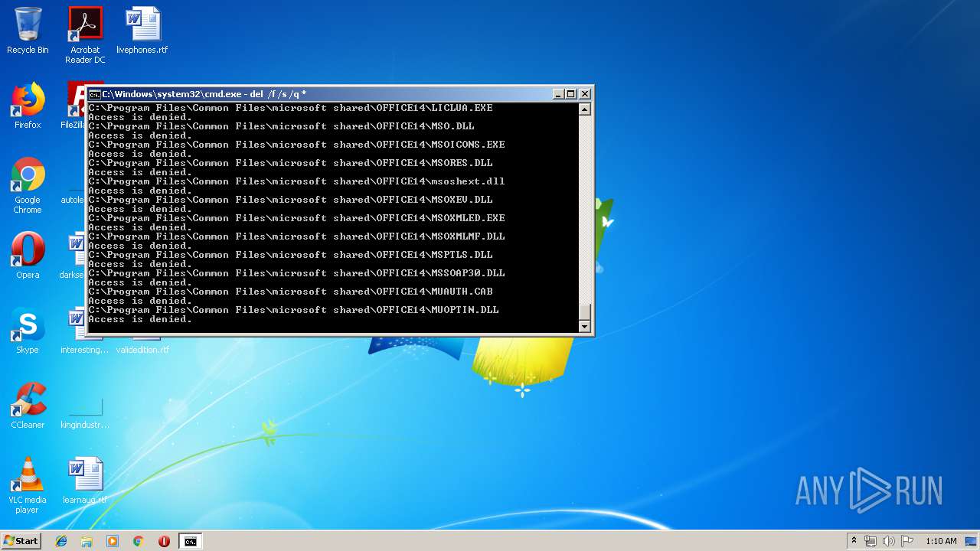Open the cmd.exe window system menu icon

pos(94,94)
